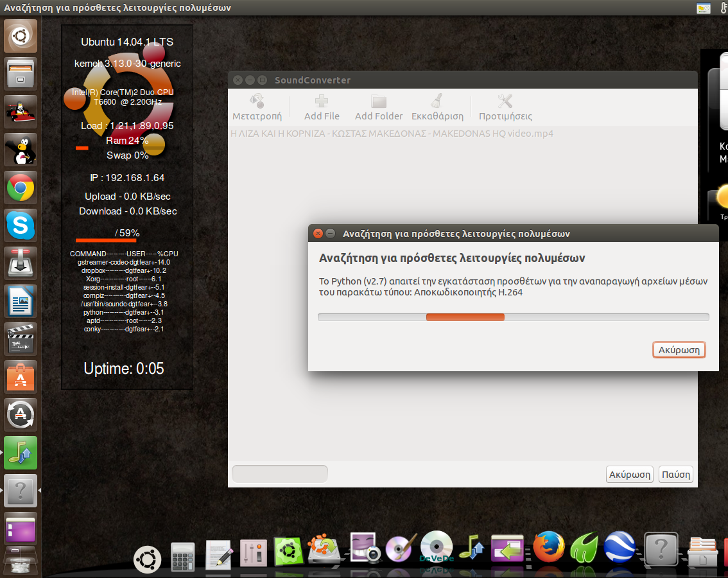Launch Skype from the left launcher
728x578 pixels.
[21, 225]
